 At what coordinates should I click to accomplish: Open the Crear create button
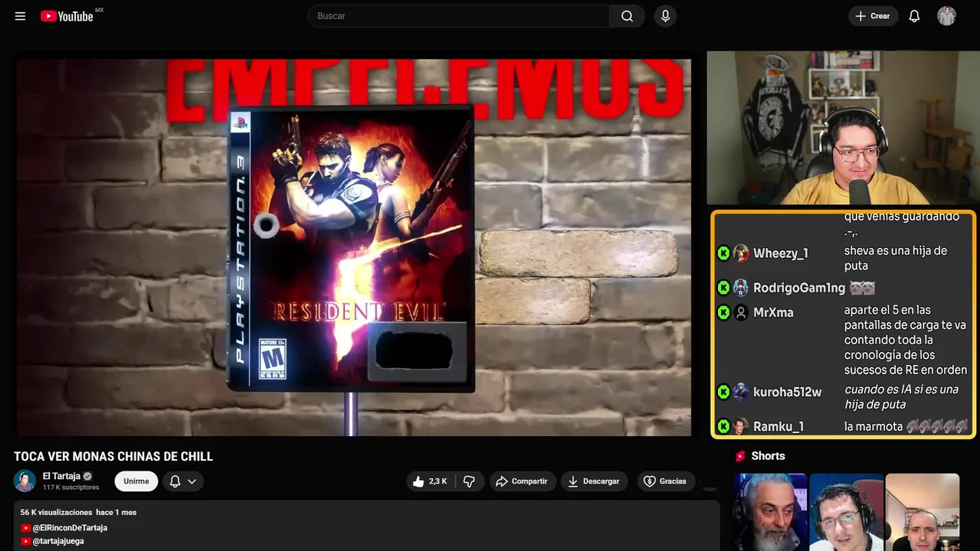(873, 16)
